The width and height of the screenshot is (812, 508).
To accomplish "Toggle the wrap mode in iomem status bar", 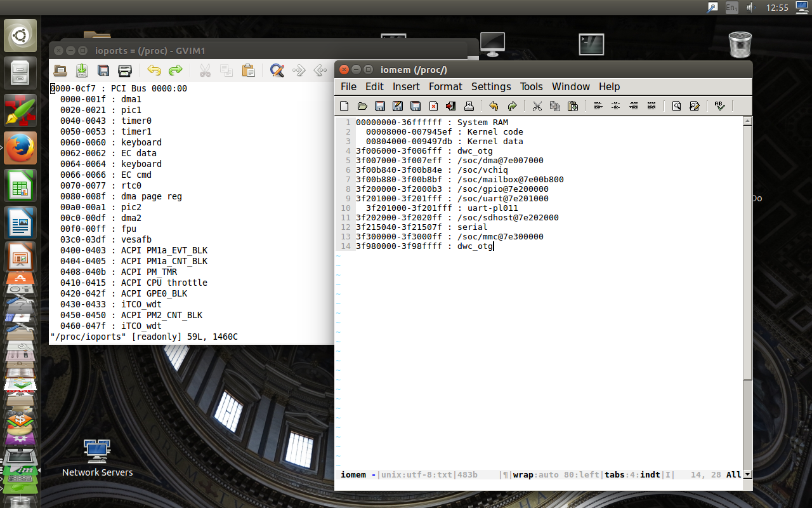I will point(523,474).
